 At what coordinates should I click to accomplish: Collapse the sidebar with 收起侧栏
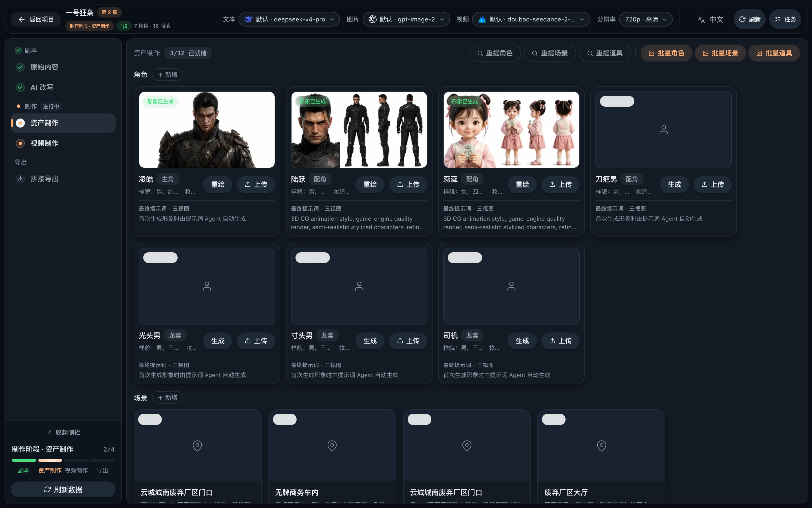[x=64, y=432]
